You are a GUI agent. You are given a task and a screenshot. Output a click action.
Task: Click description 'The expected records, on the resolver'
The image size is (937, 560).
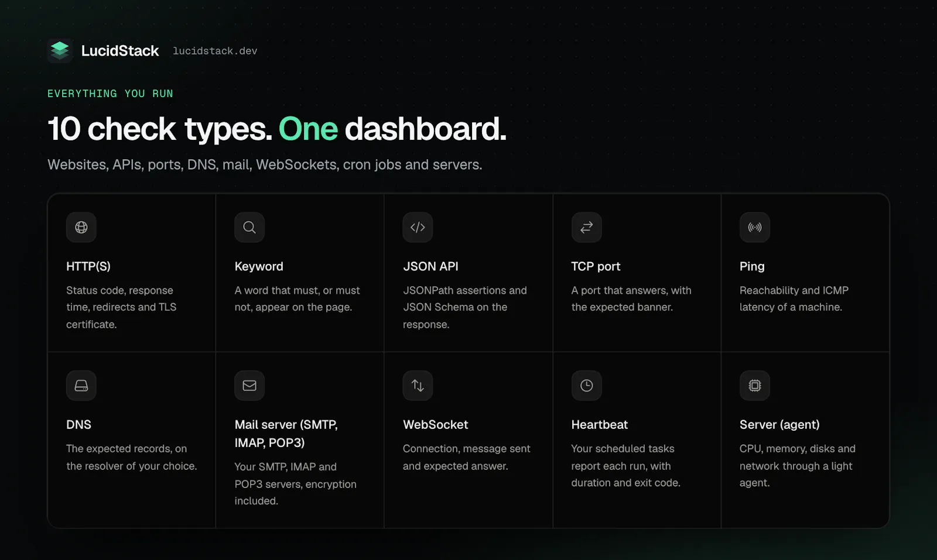(x=132, y=457)
